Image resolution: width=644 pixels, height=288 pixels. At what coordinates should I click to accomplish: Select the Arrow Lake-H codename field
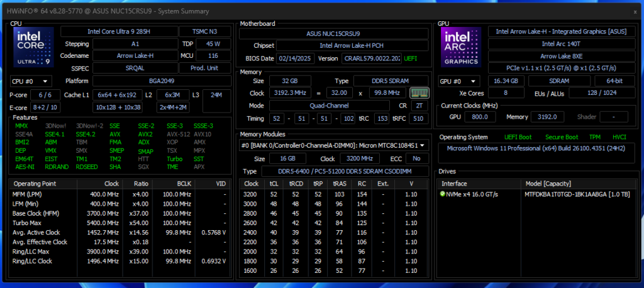point(135,55)
